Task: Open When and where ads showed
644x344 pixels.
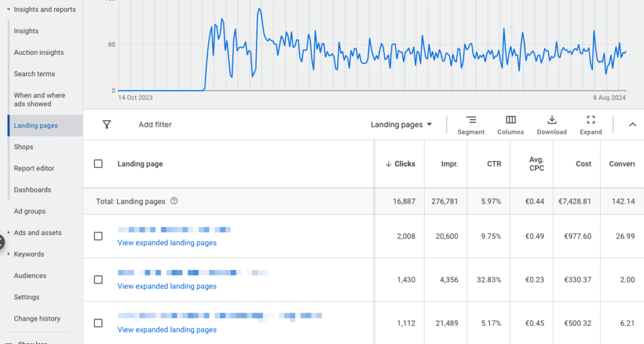Action: [40, 99]
